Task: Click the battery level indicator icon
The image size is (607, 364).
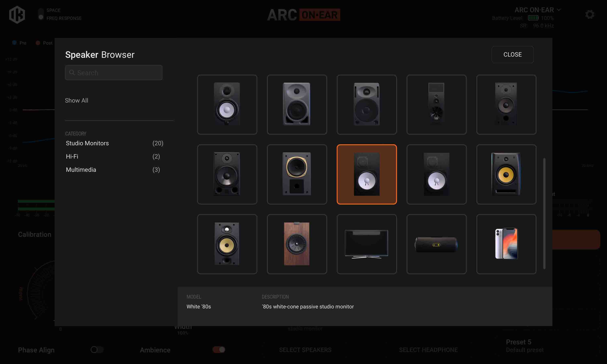Action: (x=533, y=18)
